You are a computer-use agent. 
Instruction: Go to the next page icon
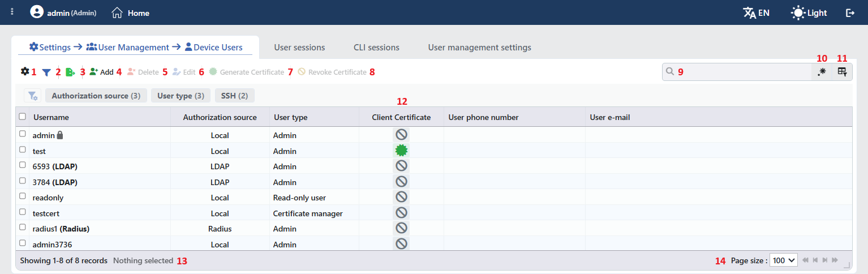[824, 260]
